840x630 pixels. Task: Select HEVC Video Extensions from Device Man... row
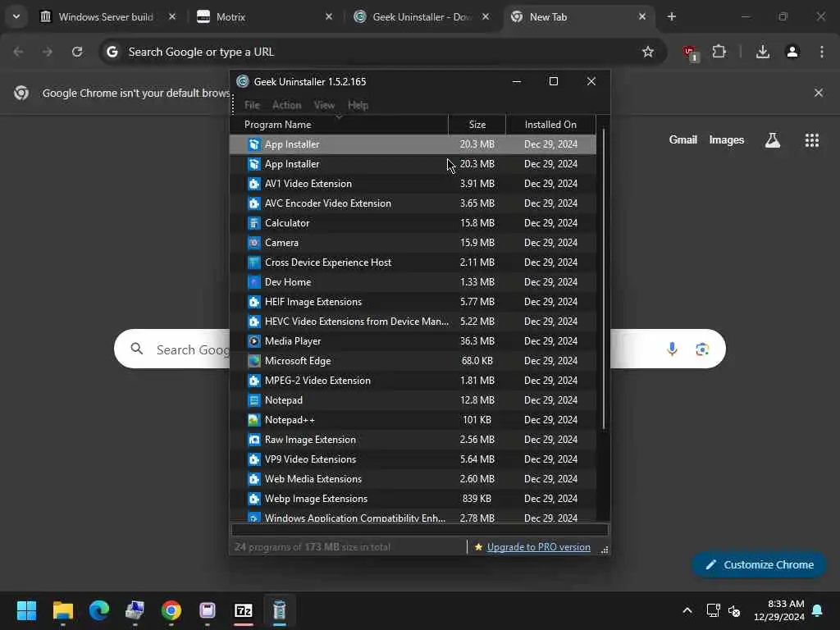[413, 322]
